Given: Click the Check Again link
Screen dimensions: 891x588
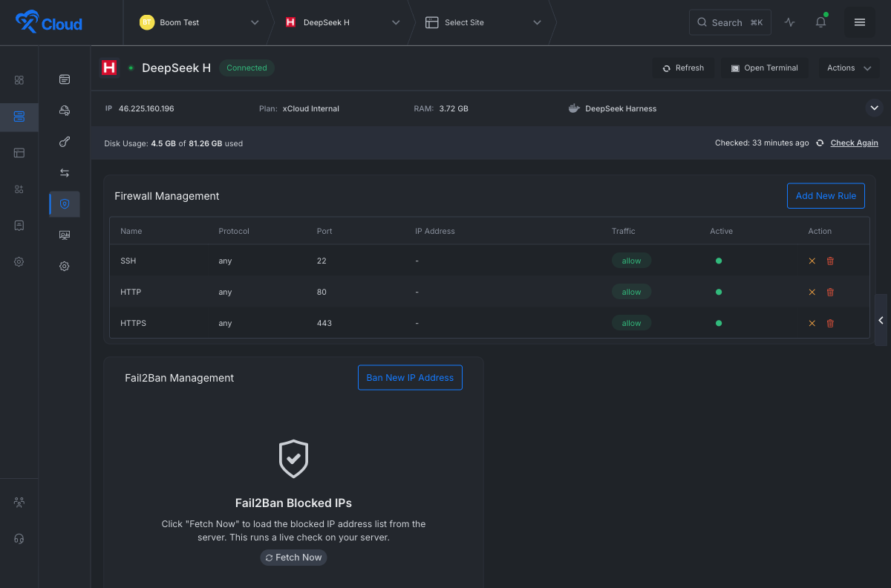Looking at the screenshot, I should tap(854, 143).
